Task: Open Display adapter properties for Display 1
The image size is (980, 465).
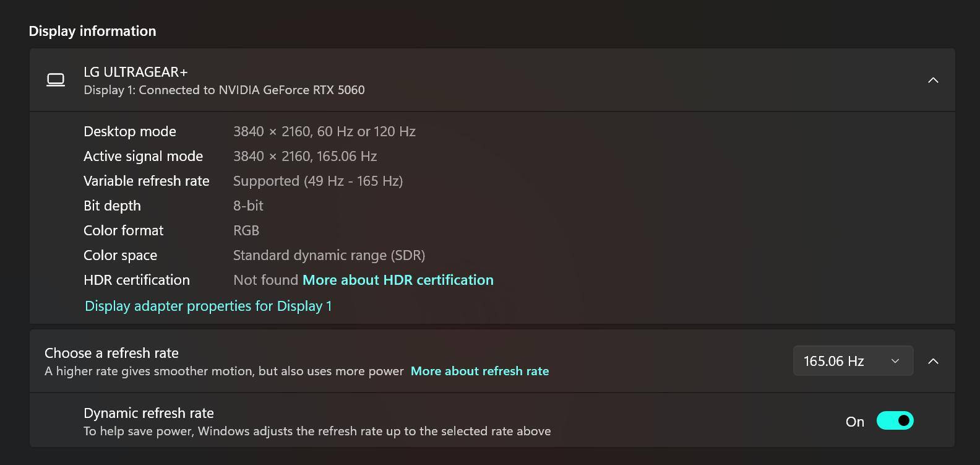Action: pos(208,306)
